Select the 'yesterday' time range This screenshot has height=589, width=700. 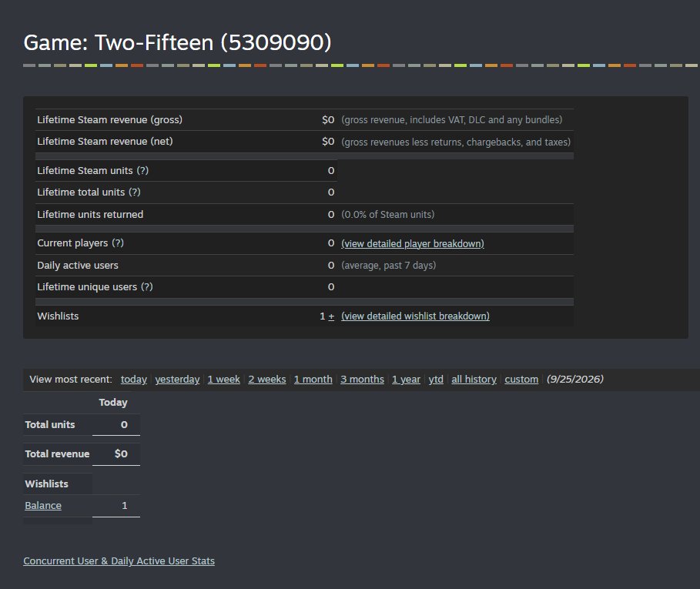point(177,380)
